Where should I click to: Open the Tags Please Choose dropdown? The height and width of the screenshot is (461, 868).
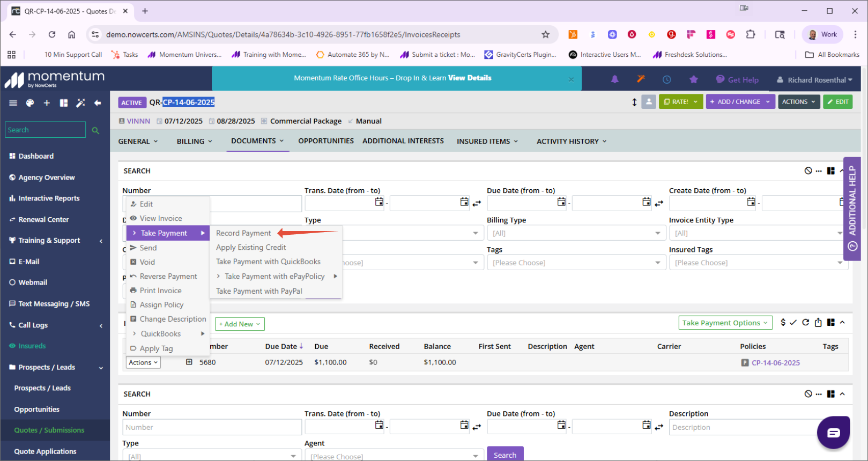(x=577, y=263)
